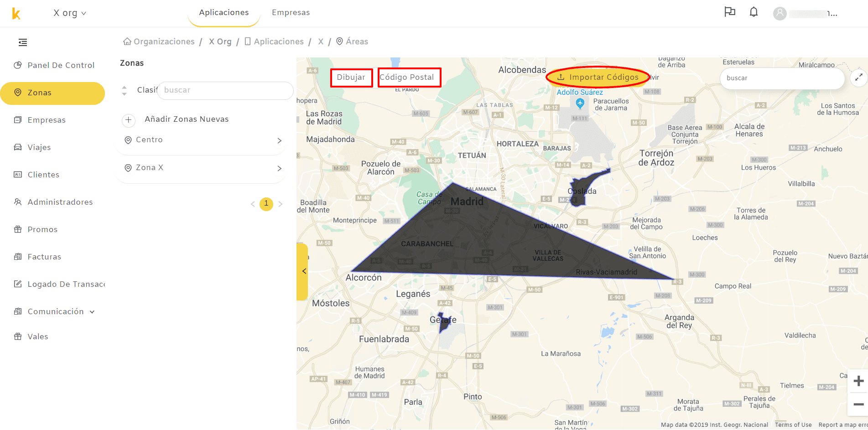This screenshot has width=868, height=430.
Task: Click the yellow k logo
Action: tap(16, 14)
